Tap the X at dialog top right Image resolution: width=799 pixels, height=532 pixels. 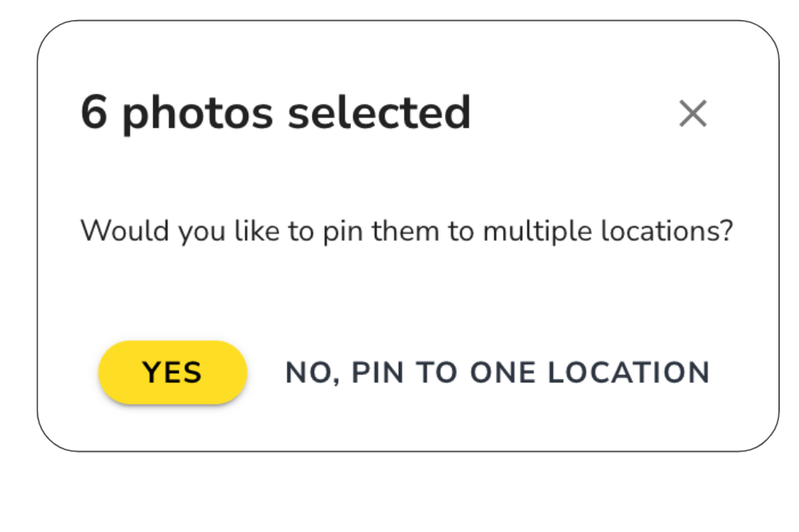[x=692, y=115]
